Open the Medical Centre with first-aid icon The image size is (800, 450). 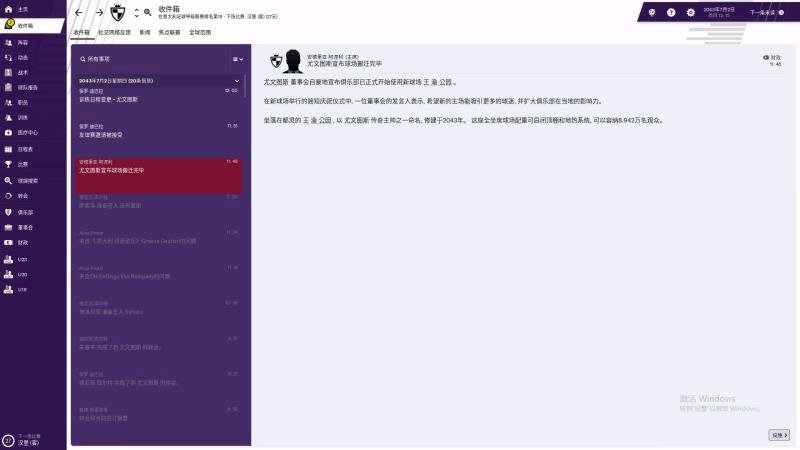click(x=21, y=132)
